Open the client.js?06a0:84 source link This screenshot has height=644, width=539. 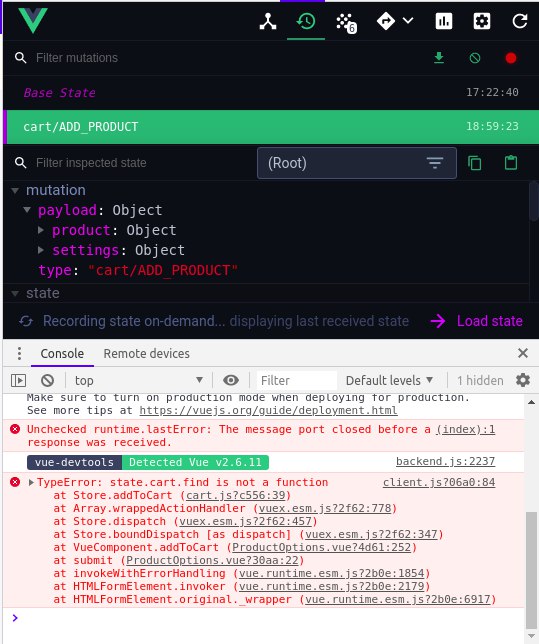pyautogui.click(x=439, y=482)
